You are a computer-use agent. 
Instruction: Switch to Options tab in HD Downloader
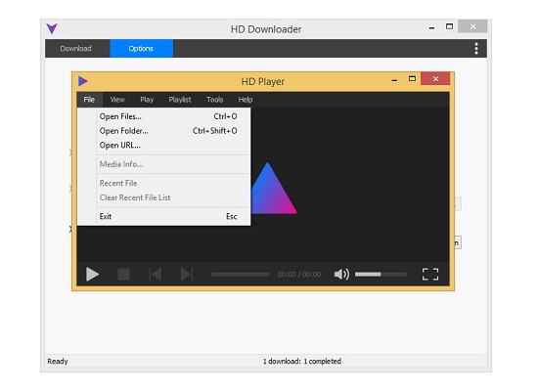(x=141, y=48)
